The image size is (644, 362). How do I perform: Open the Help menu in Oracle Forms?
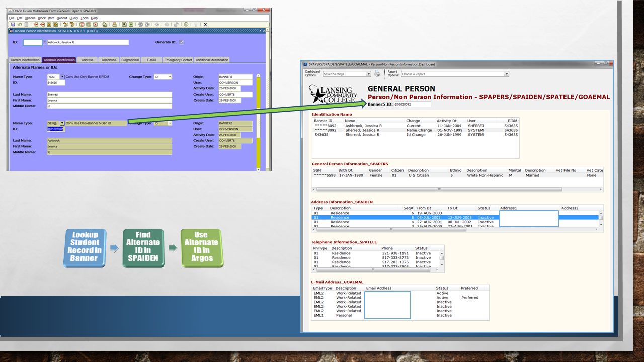coord(94,18)
